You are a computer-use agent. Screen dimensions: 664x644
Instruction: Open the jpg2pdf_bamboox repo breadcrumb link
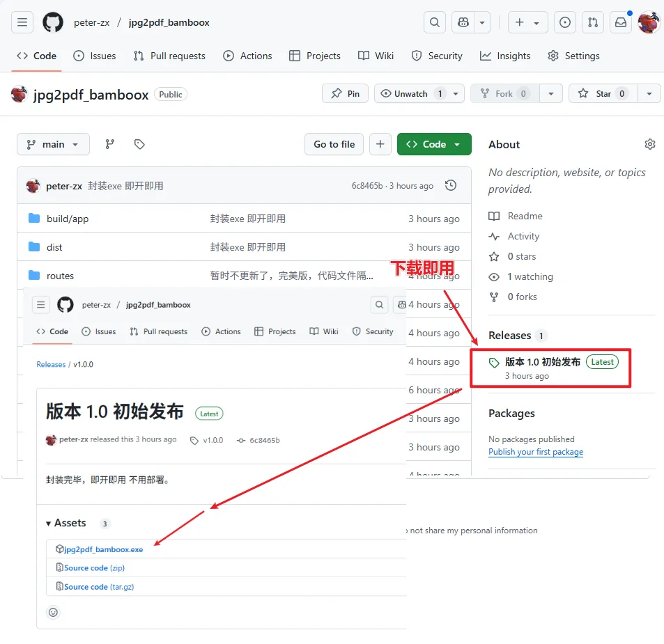coord(169,22)
